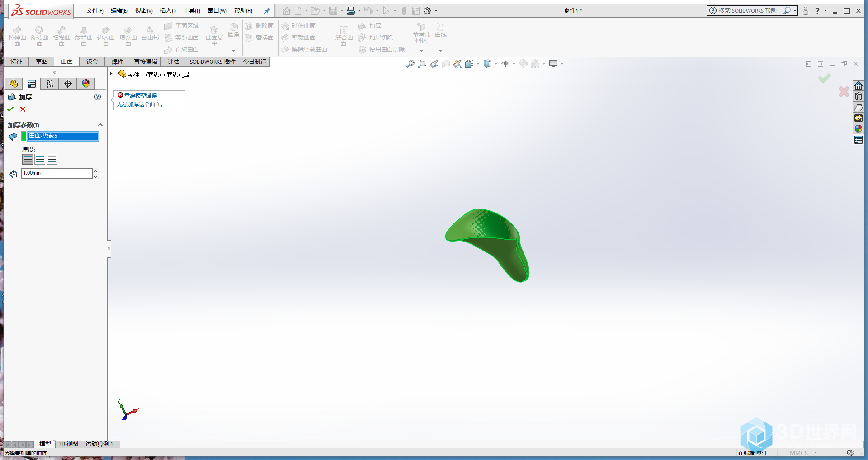868x460 pixels.
Task: Pin the menu bar with pushpin icon
Action: coord(267,11)
